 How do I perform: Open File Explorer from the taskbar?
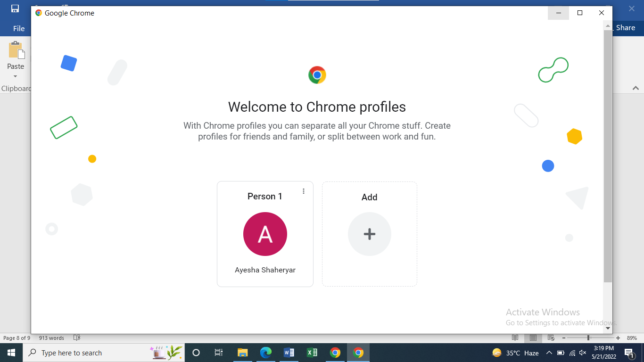tap(243, 353)
